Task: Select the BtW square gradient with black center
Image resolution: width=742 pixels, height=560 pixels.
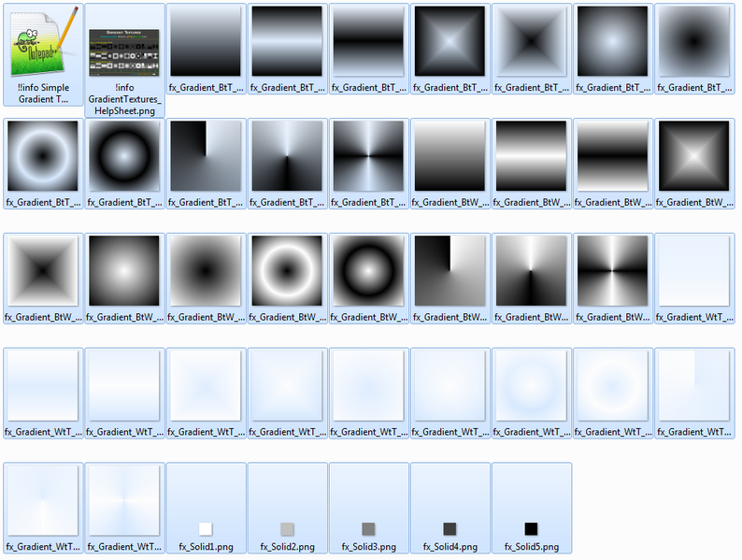Action: pyautogui.click(x=43, y=279)
